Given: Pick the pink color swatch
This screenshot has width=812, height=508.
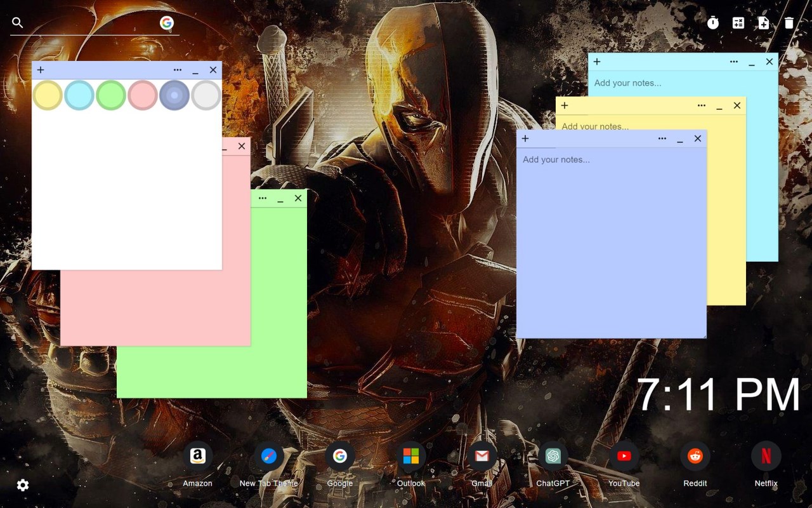Looking at the screenshot, I should pyautogui.click(x=143, y=95).
